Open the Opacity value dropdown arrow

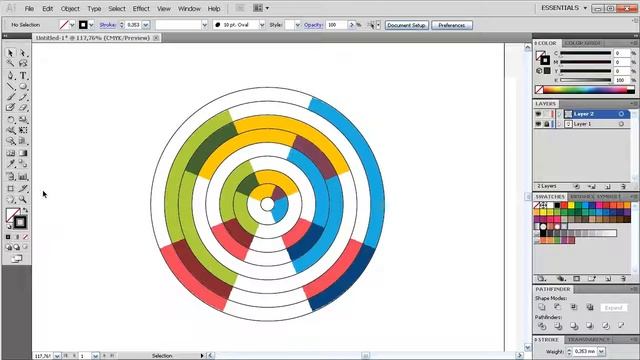pos(351,25)
